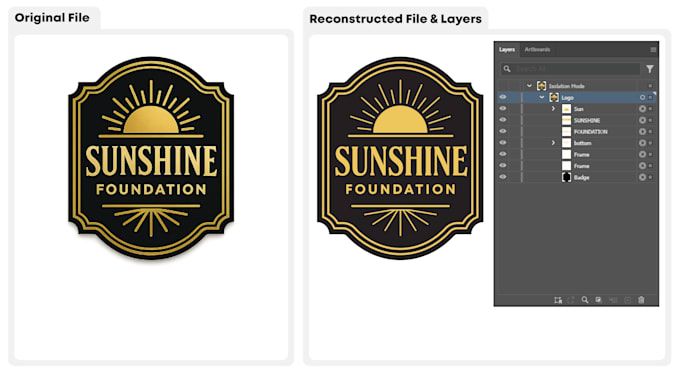This screenshot has height=373, width=680.
Task: Click the layer filter funnel icon
Action: tap(650, 69)
